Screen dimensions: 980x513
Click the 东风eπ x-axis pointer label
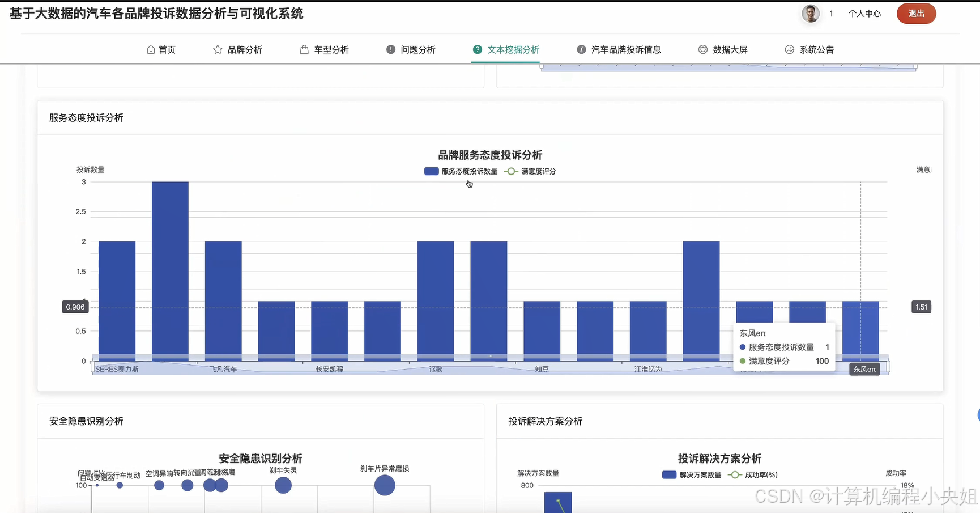(864, 369)
